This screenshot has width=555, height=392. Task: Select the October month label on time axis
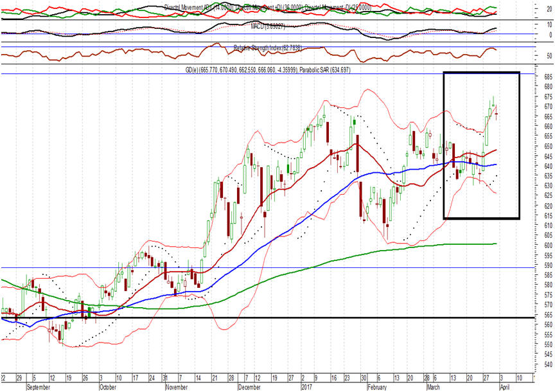(x=108, y=387)
